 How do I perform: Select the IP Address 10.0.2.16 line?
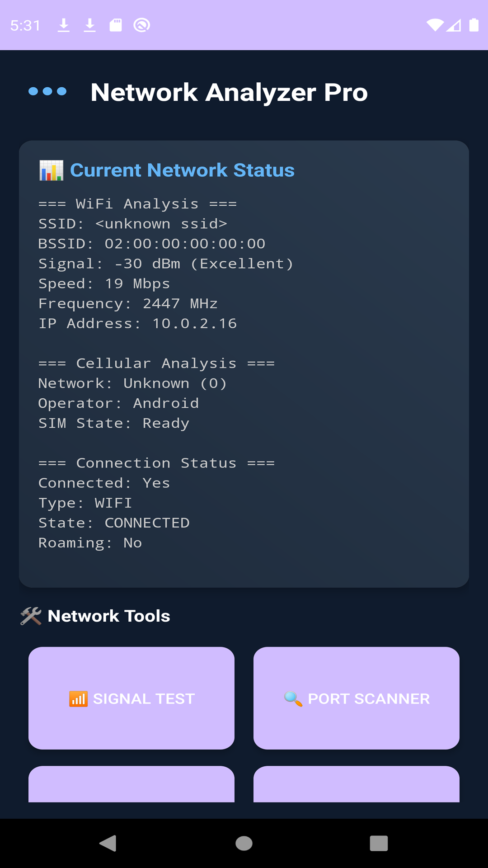[x=137, y=324]
